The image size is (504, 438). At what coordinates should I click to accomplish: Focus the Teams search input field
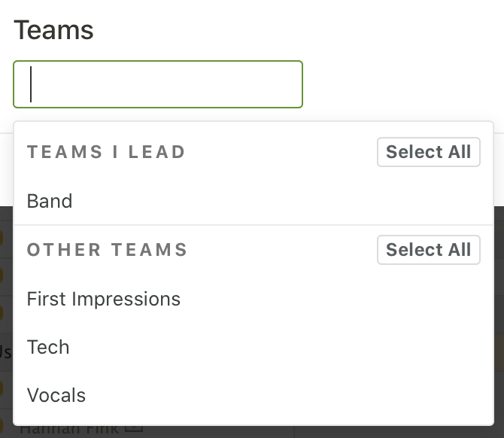(158, 84)
